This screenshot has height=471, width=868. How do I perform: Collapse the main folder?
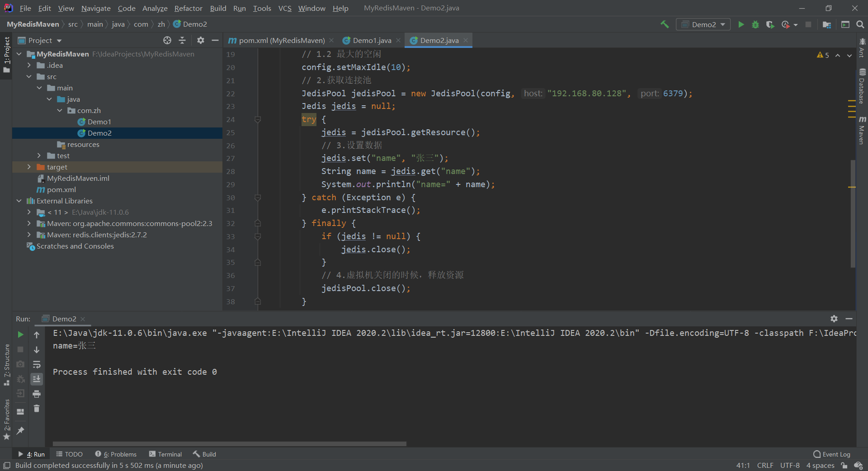click(39, 88)
